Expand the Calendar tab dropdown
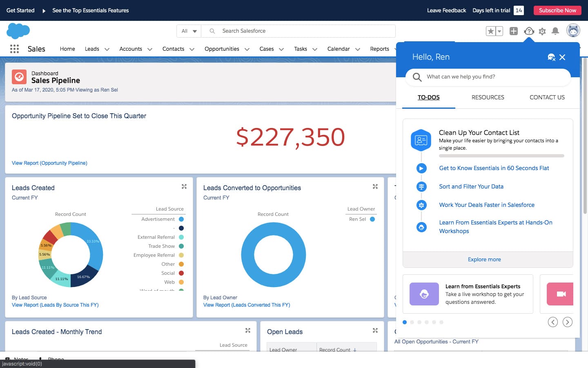The image size is (588, 368). click(x=359, y=49)
